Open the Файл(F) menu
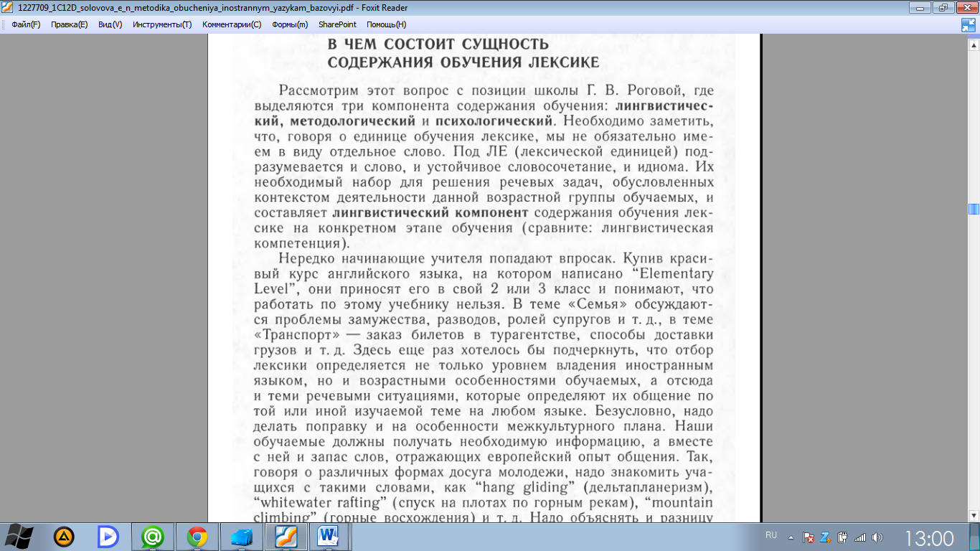Viewport: 980px width, 551px height. tap(26, 24)
